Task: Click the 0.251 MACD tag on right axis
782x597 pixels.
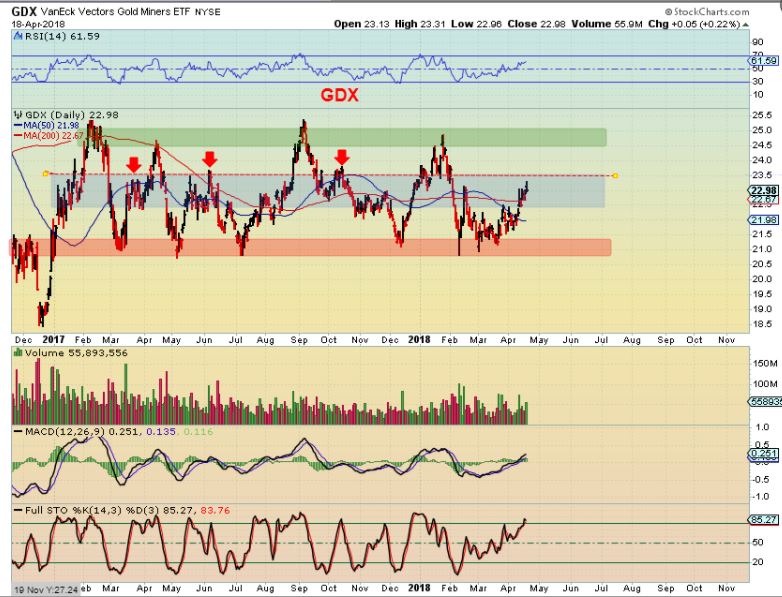Action: [764, 454]
